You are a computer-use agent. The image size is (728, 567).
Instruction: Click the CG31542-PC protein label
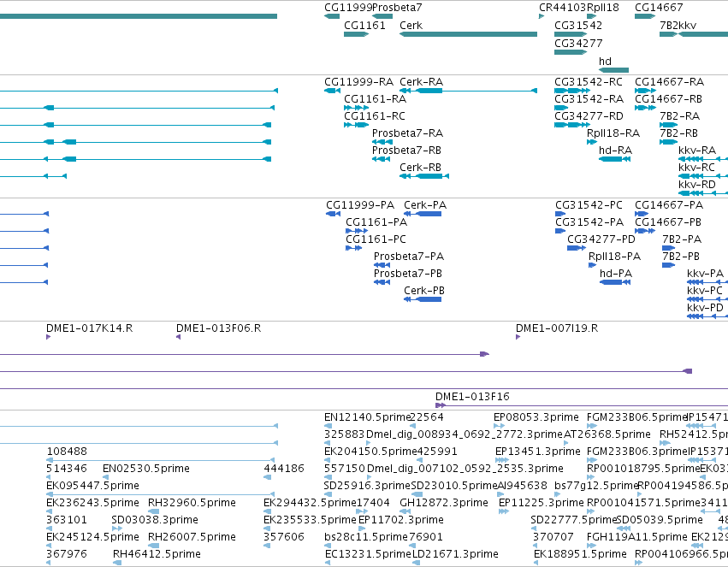point(589,205)
